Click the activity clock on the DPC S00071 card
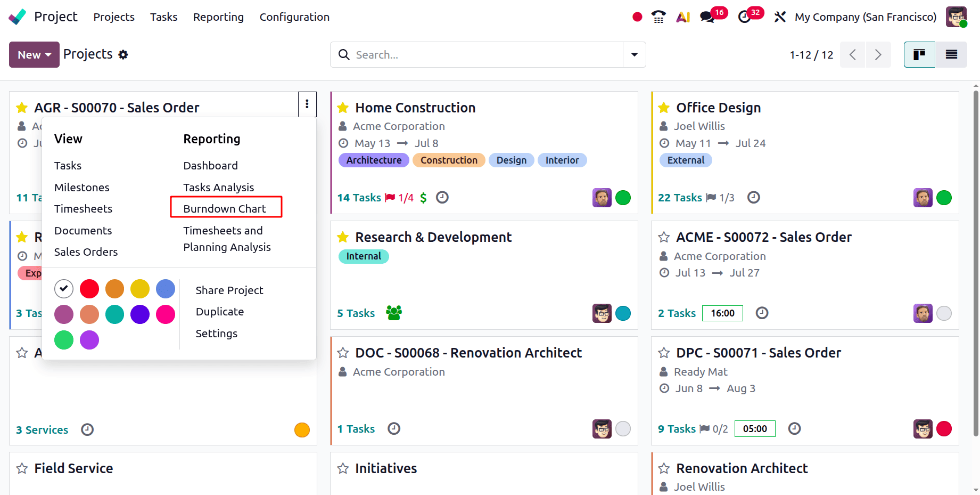This screenshot has width=980, height=495. click(x=794, y=428)
